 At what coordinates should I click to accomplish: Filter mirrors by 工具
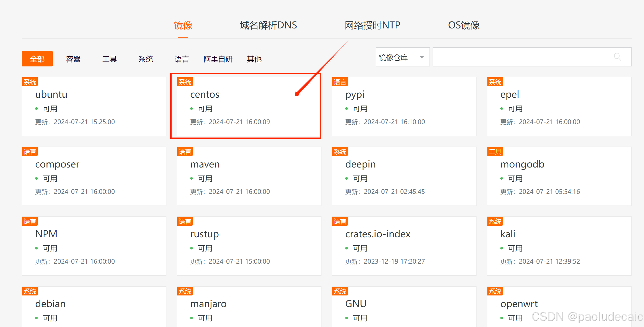(x=110, y=59)
